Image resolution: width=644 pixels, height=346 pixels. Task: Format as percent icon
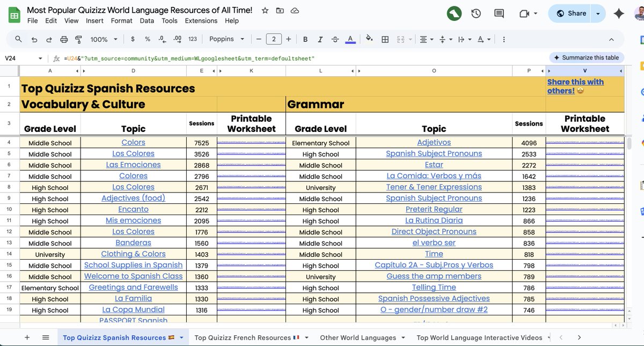[148, 39]
